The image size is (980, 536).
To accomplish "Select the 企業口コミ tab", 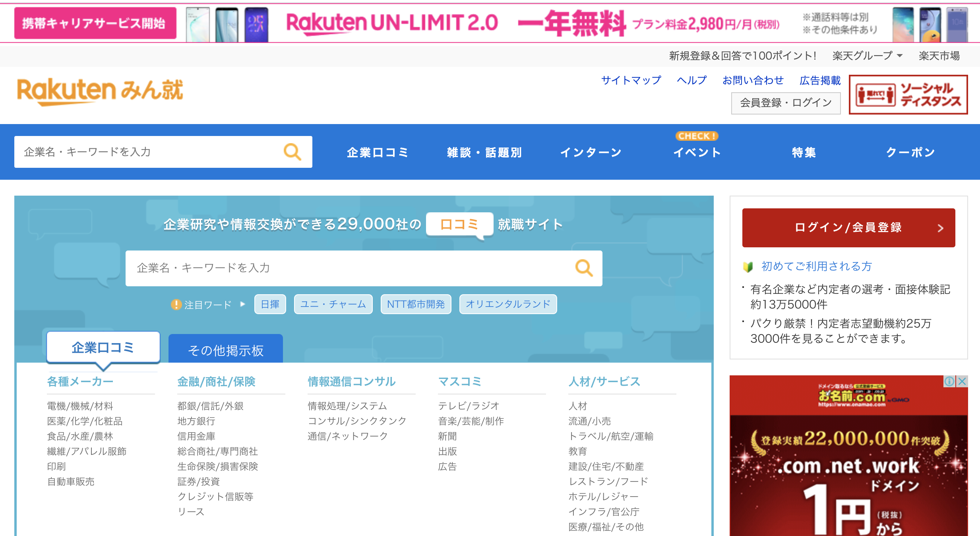I will click(x=103, y=348).
